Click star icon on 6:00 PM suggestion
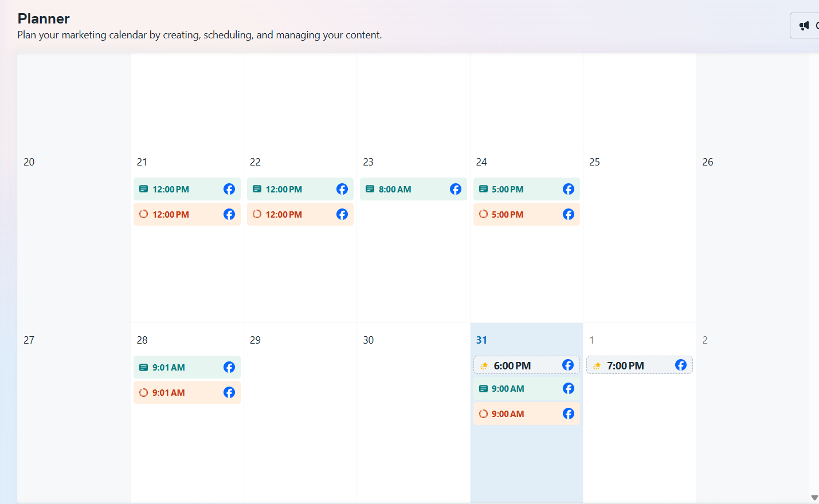The width and height of the screenshot is (819, 504). 484,366
